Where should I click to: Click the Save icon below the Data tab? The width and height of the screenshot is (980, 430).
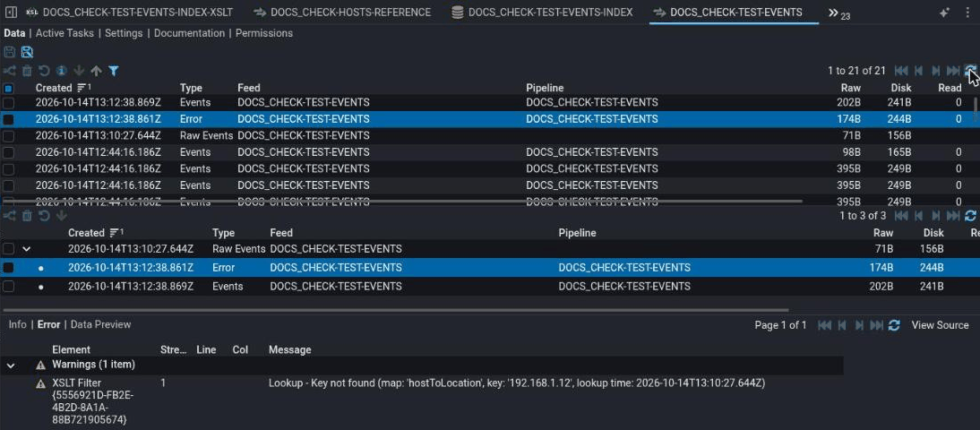tap(9, 52)
